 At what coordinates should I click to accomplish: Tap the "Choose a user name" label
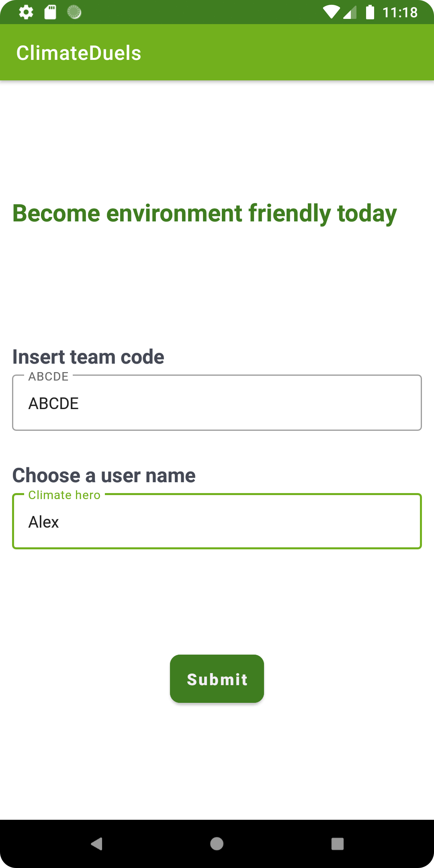point(104,475)
